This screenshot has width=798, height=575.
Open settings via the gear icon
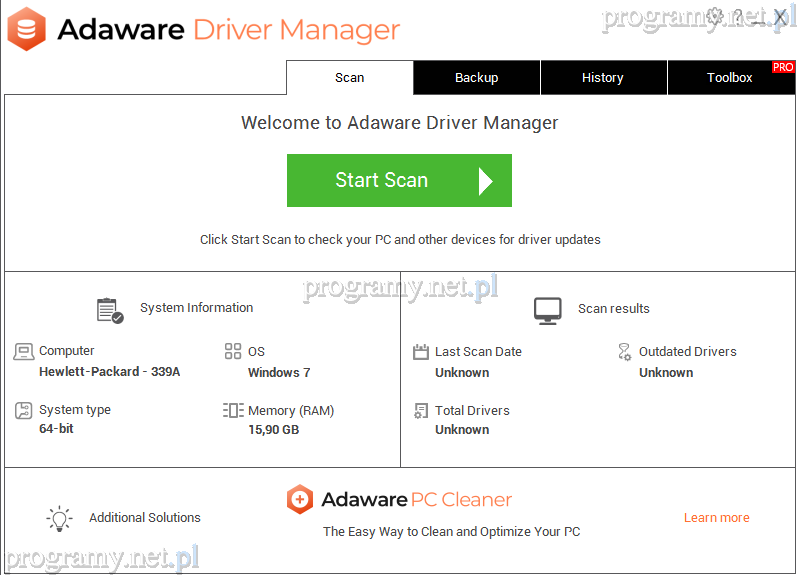click(x=715, y=16)
